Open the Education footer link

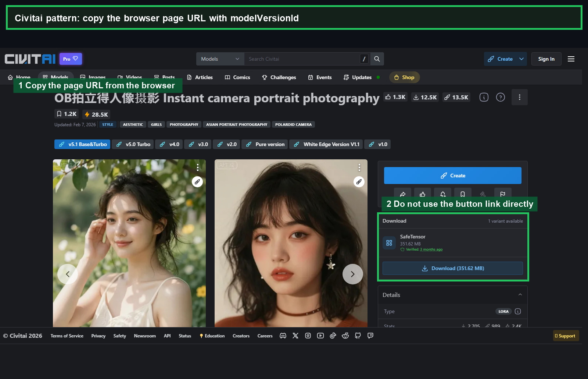tap(212, 336)
